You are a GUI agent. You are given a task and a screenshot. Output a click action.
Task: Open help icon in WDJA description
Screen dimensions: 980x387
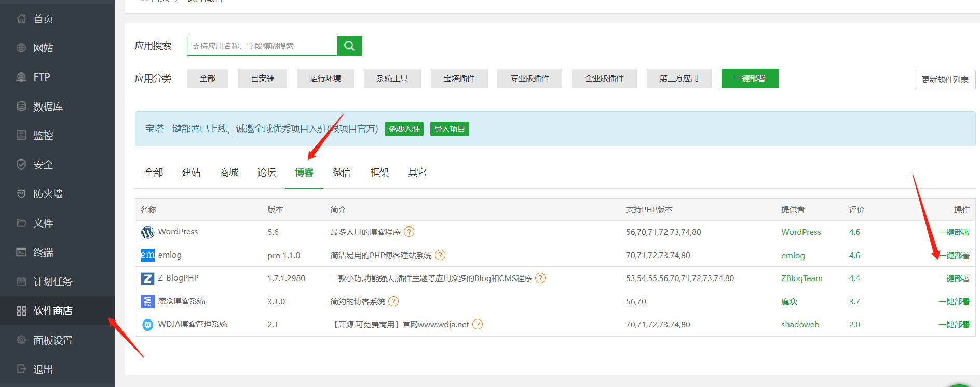[478, 324]
